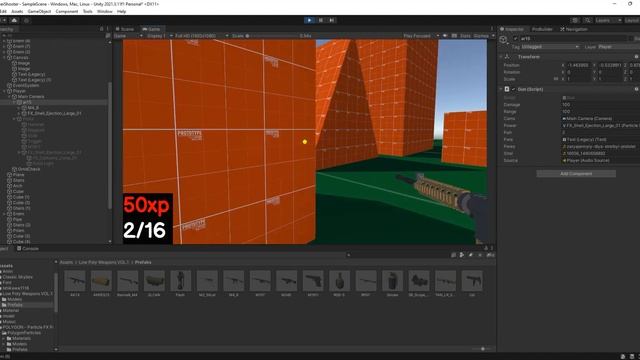
Task: Open the Help menu
Action: pos(121,11)
